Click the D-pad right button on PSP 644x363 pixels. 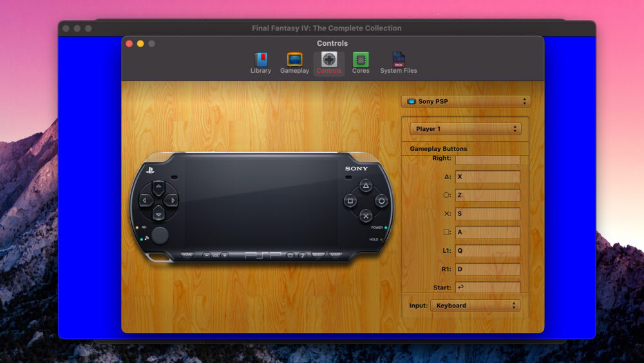click(x=171, y=201)
